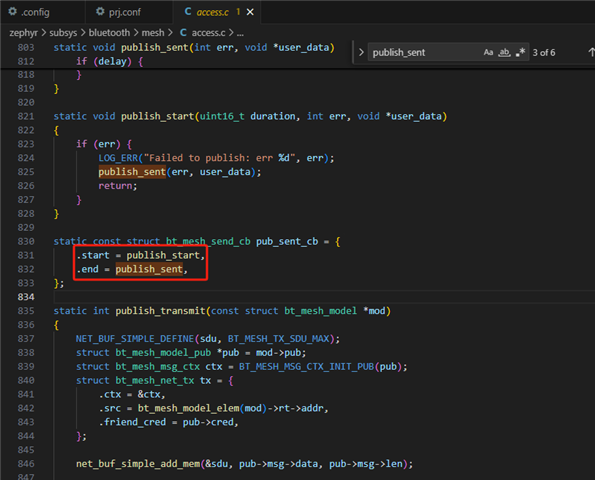Click sticky line 803 publish_sent definition
The width and height of the screenshot is (595, 480).
pyautogui.click(x=194, y=47)
